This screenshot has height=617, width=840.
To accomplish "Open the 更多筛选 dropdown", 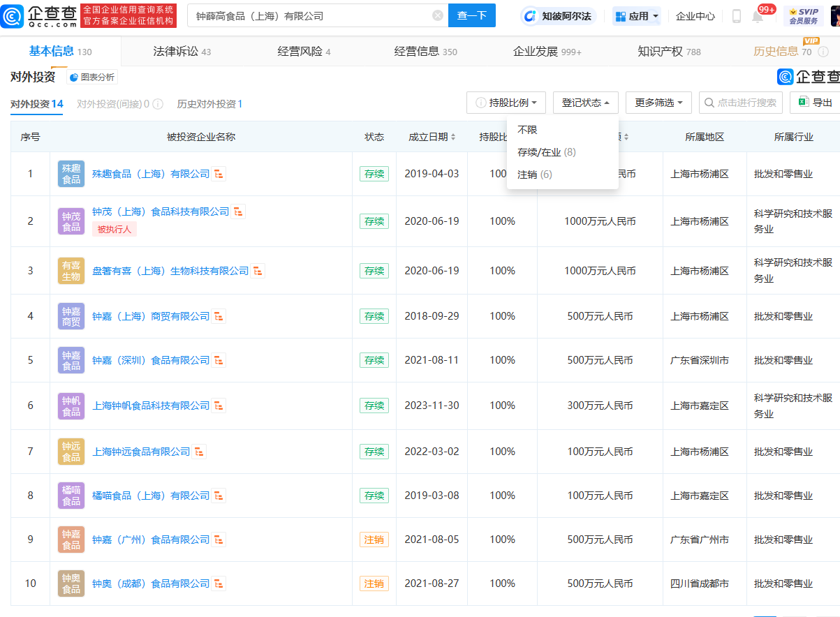I will click(x=658, y=102).
